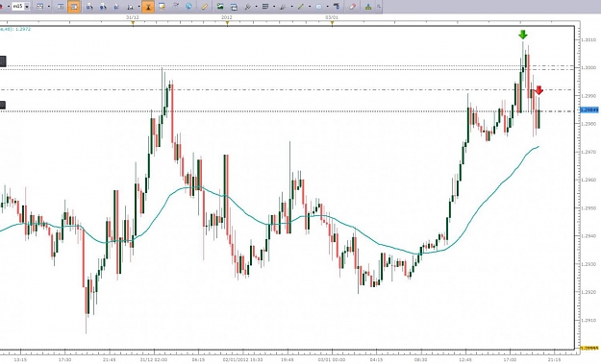Screen dimensions: 601x364
Task: Click the 03/01 00:00 time axis label
Action: (332, 360)
